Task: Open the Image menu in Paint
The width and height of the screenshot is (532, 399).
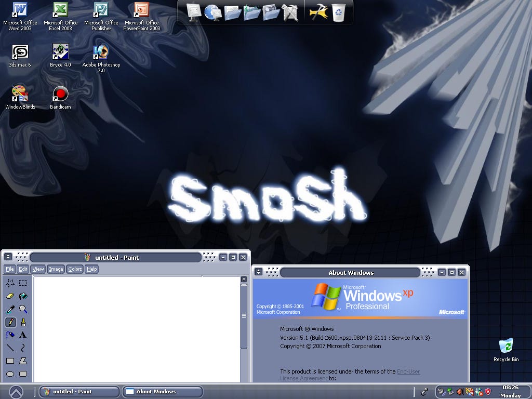Action: [56, 269]
